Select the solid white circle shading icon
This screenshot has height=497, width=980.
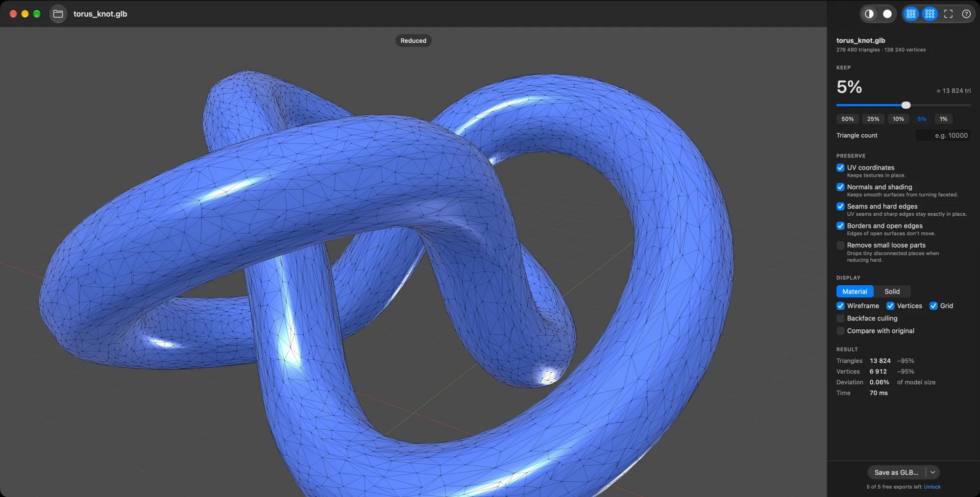(887, 14)
